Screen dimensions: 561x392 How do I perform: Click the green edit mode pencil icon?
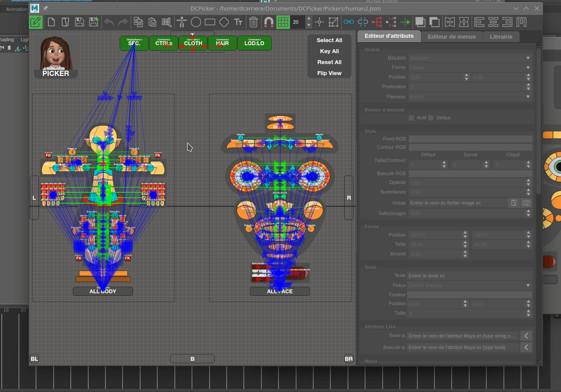coord(36,22)
